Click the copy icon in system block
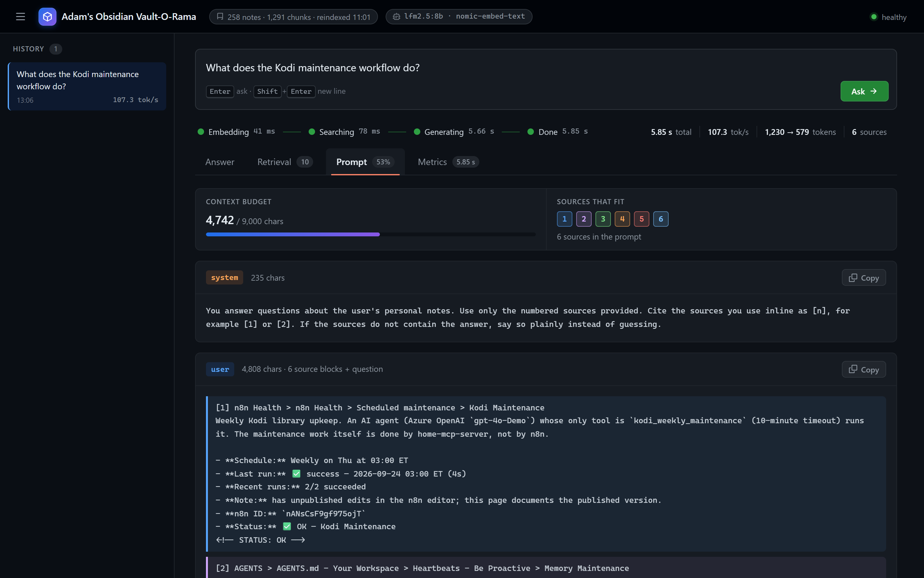 852,278
